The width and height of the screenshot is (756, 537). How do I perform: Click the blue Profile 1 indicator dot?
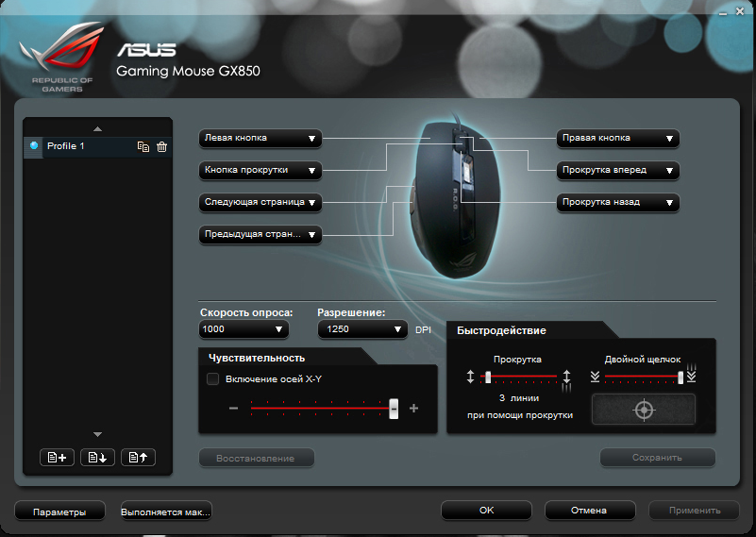(34, 145)
